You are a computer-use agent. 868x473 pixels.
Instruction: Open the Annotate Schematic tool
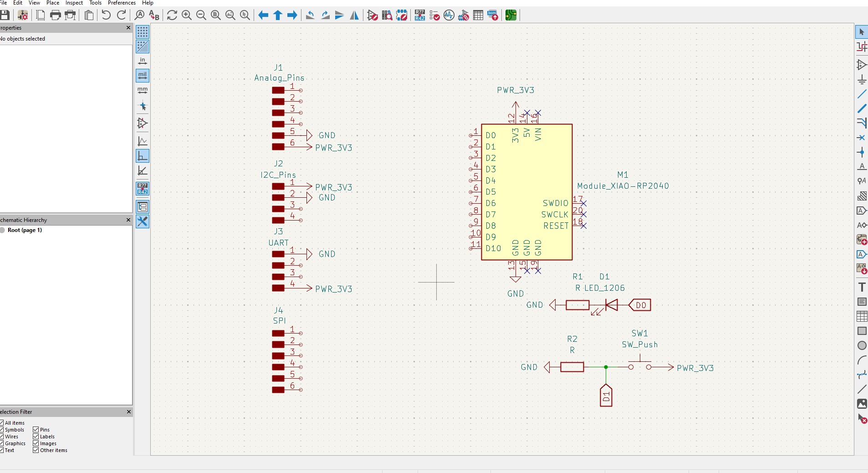pyautogui.click(x=420, y=15)
